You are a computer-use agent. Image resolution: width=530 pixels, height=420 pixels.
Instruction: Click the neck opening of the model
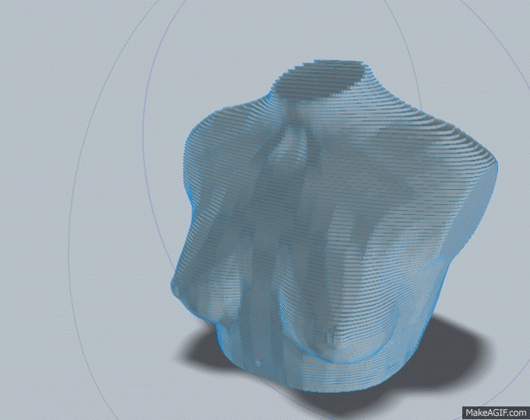(x=326, y=80)
